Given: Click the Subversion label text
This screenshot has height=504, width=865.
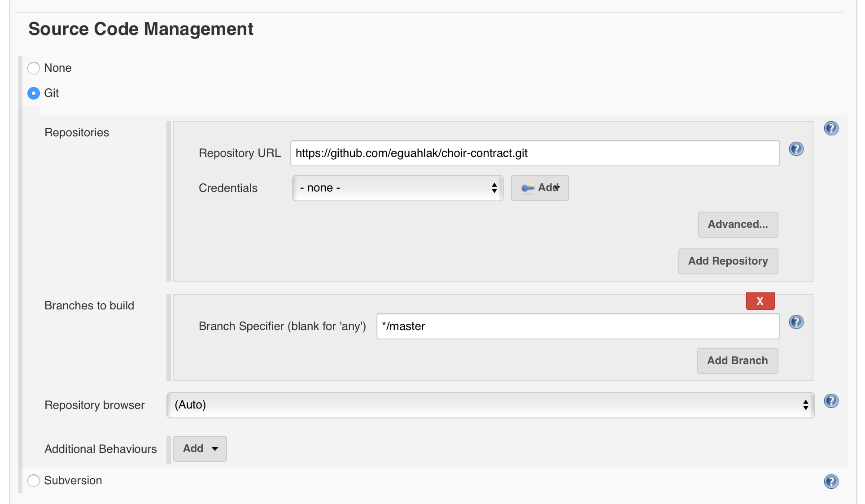Looking at the screenshot, I should [x=73, y=481].
